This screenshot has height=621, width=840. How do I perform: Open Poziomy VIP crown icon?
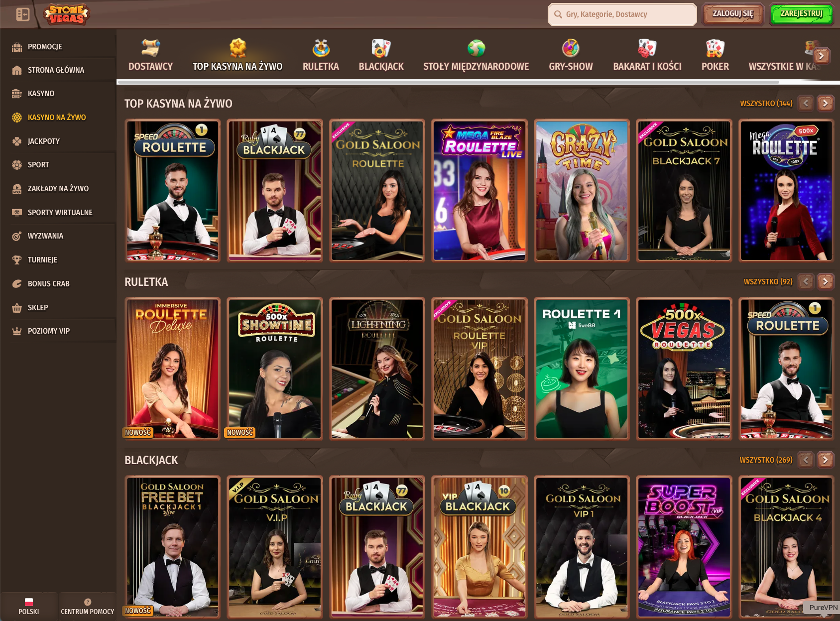pyautogui.click(x=17, y=331)
